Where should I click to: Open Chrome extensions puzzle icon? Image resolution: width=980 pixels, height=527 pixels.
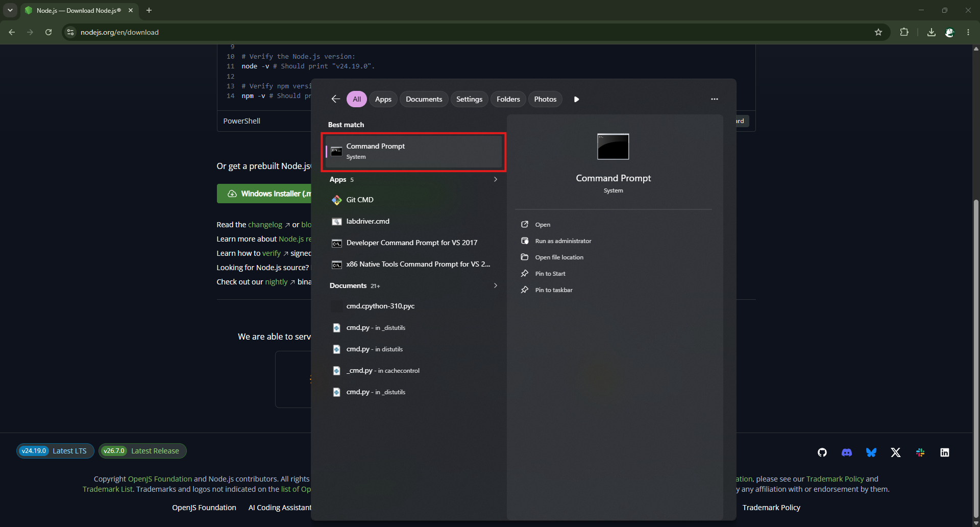click(904, 32)
